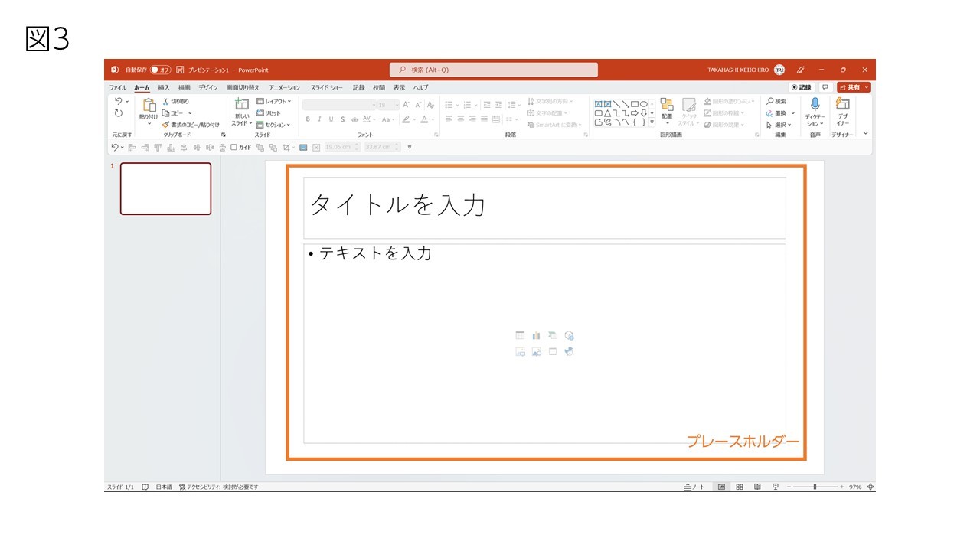Image resolution: width=980 pixels, height=551 pixels.
Task: Toggle Italic formatting
Action: point(319,119)
